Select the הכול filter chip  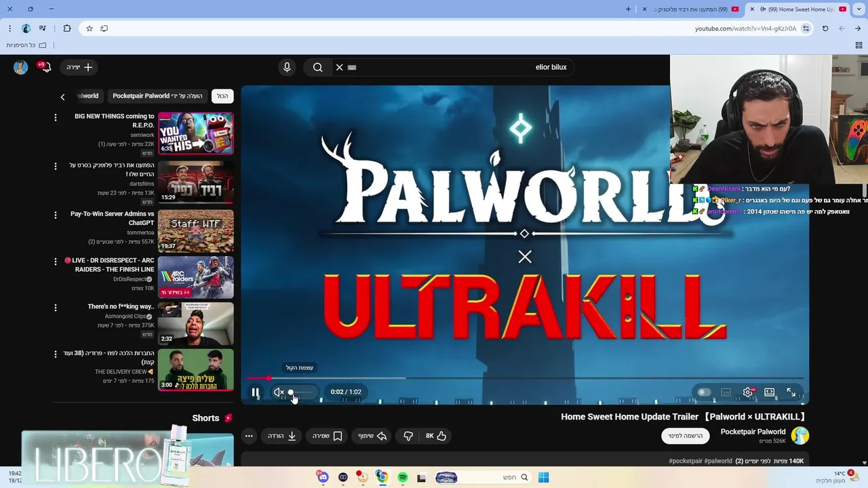click(222, 96)
